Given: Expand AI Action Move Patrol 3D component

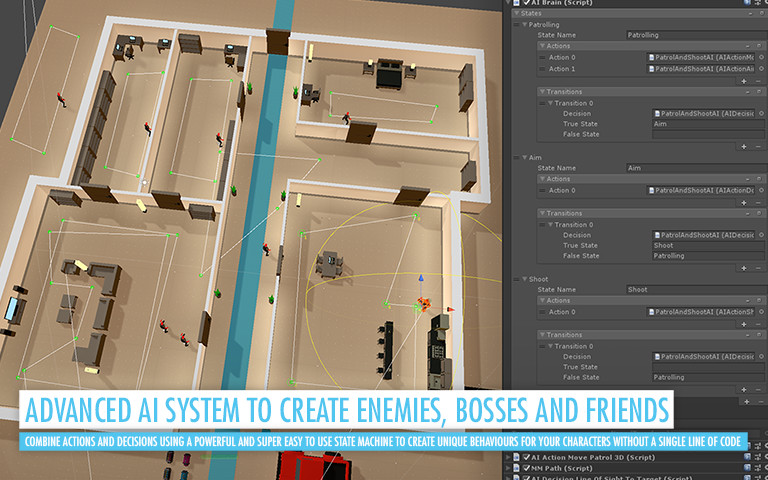Looking at the screenshot, I should 509,457.
